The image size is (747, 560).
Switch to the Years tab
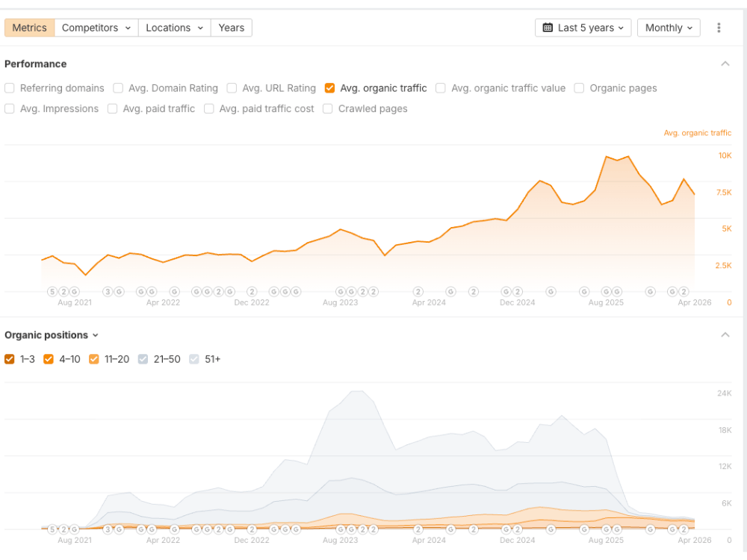pyautogui.click(x=231, y=27)
